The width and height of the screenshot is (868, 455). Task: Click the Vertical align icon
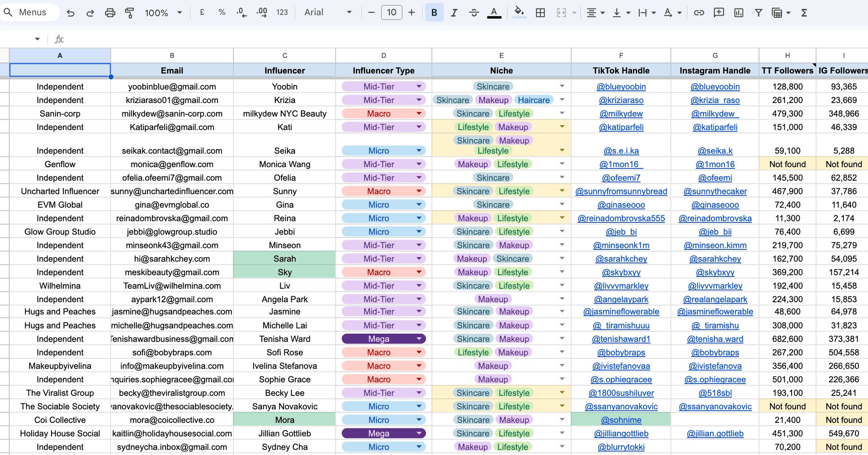(617, 13)
